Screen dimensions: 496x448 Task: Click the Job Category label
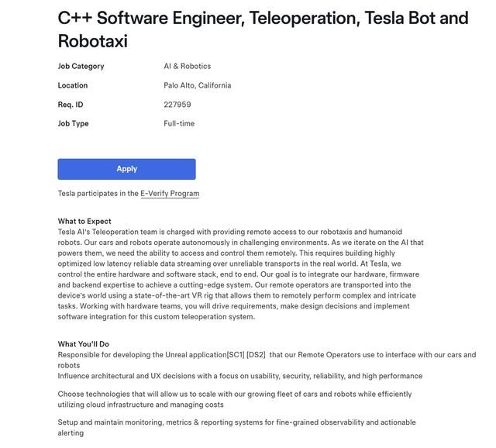[x=81, y=66]
